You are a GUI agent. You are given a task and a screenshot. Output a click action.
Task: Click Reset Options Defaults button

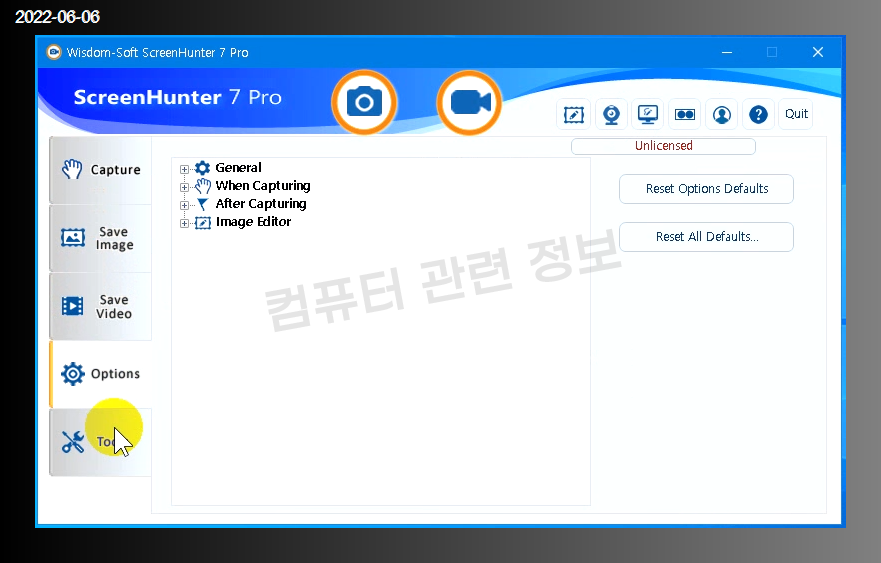point(706,189)
